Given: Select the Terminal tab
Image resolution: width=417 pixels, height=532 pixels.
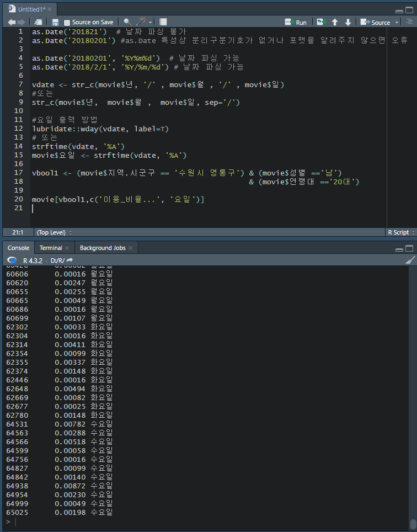Looking at the screenshot, I should (x=51, y=248).
